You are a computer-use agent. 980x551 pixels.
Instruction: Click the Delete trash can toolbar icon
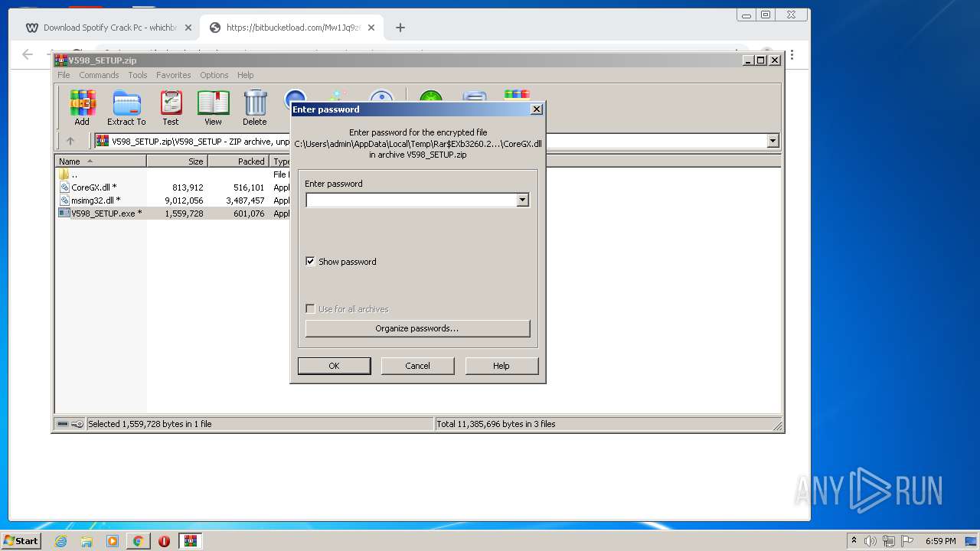tap(255, 108)
